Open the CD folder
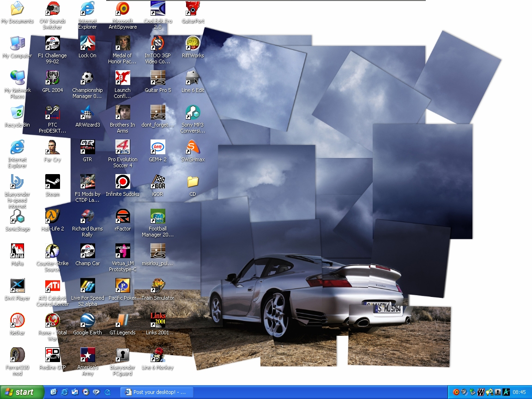 coord(193,181)
